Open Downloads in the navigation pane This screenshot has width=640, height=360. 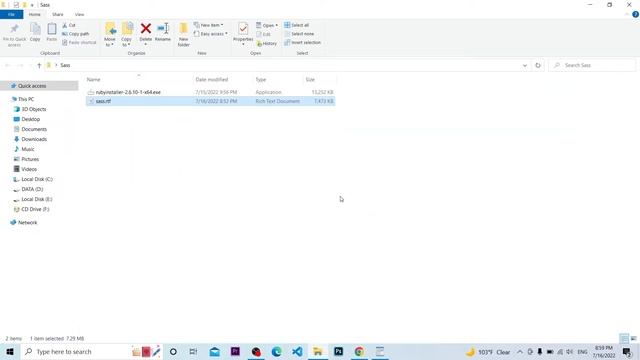(33, 139)
